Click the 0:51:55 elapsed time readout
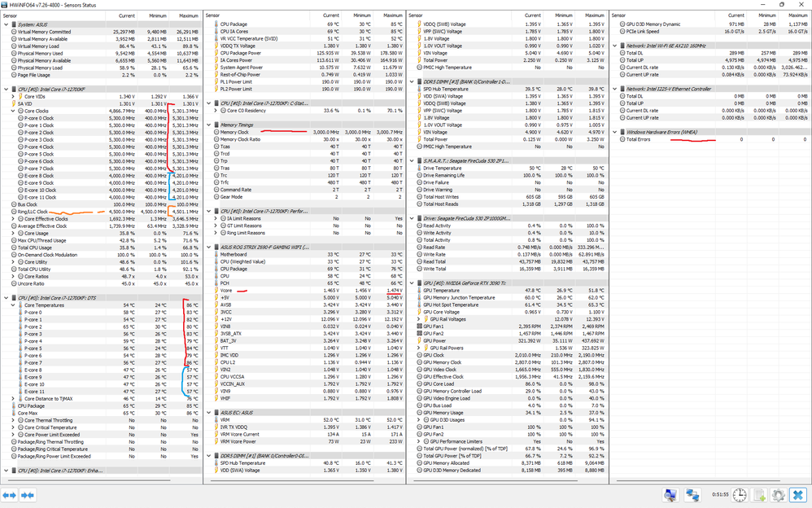Viewport: 812px width, 508px height. coord(720,494)
